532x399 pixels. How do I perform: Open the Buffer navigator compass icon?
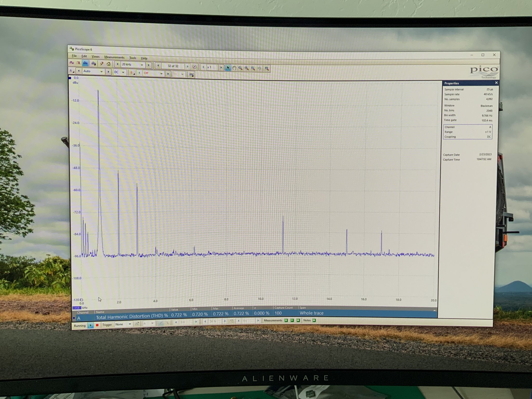(x=194, y=67)
